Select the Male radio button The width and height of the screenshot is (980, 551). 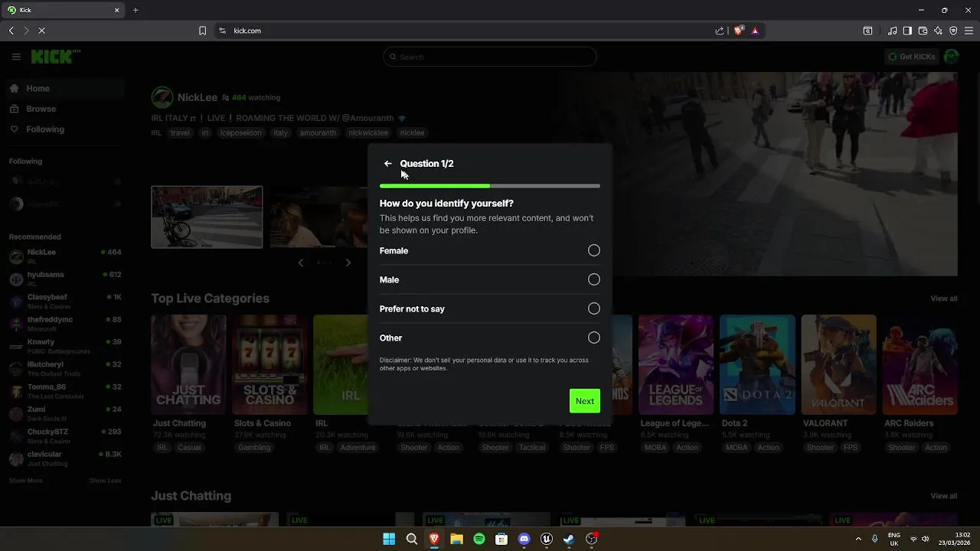tap(594, 279)
